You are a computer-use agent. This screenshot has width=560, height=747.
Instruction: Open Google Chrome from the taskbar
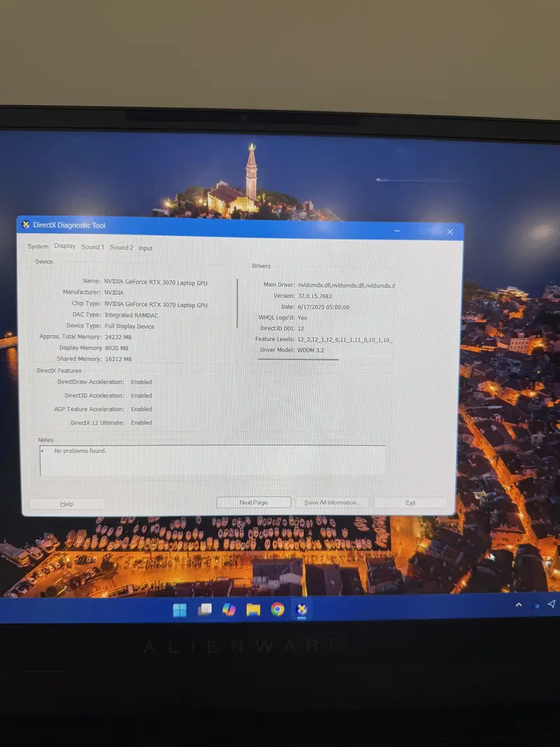point(278,610)
